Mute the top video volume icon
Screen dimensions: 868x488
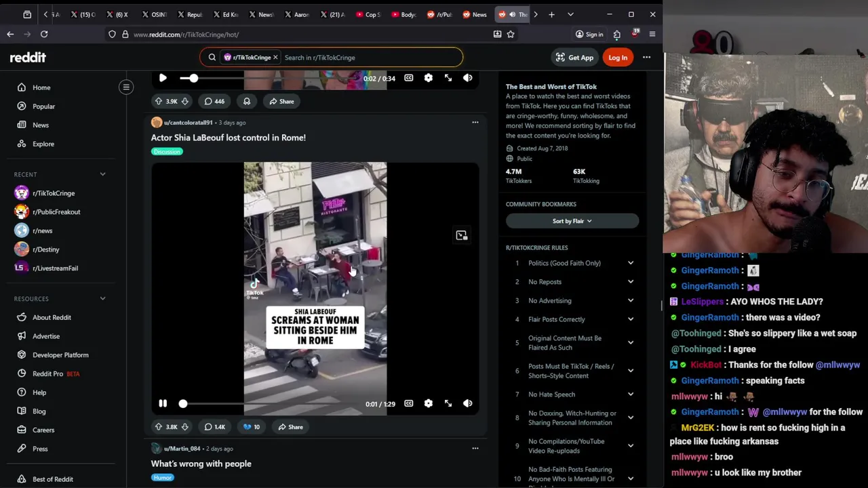468,78
